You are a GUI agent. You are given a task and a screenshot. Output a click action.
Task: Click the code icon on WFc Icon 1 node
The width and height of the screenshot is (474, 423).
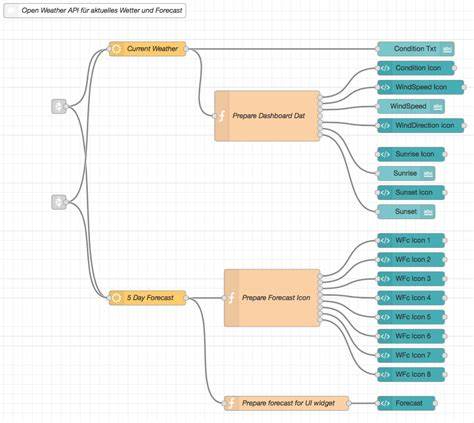385,240
